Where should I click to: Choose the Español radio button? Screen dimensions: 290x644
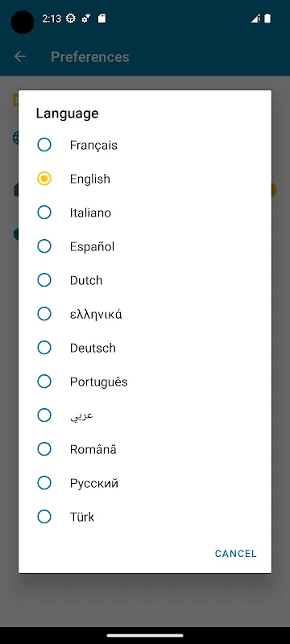pyautogui.click(x=44, y=246)
